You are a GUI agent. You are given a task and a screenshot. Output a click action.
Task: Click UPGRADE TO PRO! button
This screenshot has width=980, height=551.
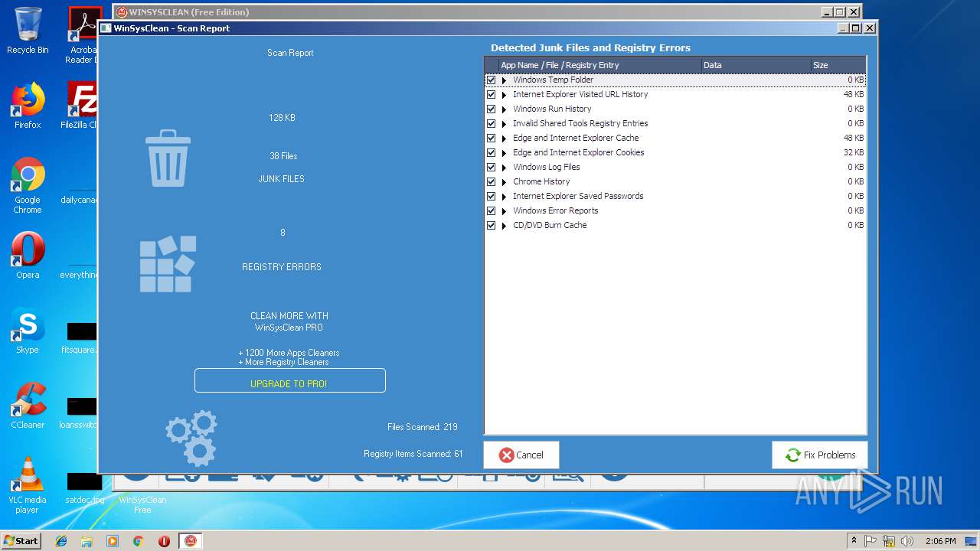click(x=289, y=380)
